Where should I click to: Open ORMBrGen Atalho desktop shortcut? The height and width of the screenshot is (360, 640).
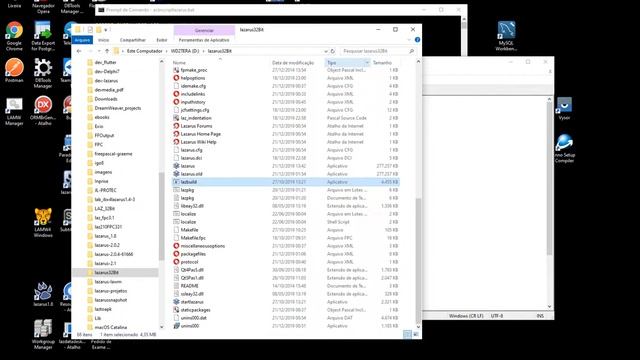[x=43, y=111]
